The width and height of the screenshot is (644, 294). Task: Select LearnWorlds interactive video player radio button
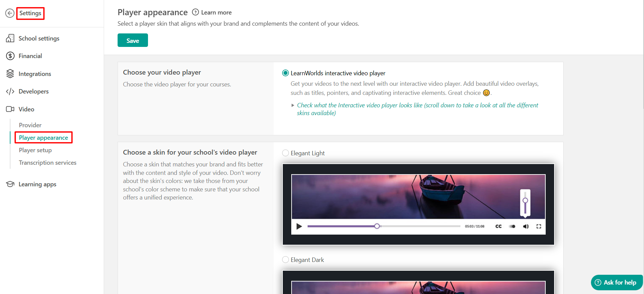(x=286, y=73)
